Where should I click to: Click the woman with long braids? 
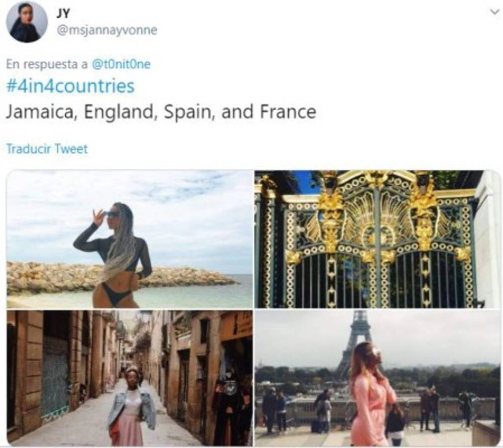point(114,255)
